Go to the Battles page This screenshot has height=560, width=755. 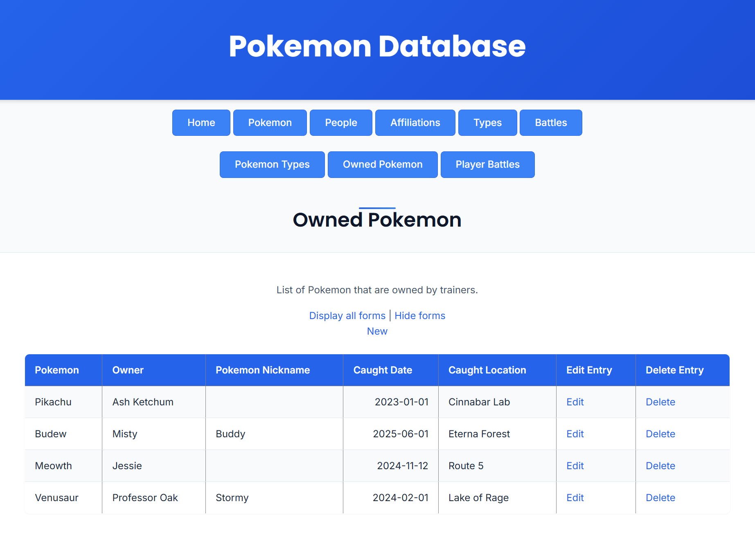pyautogui.click(x=551, y=123)
